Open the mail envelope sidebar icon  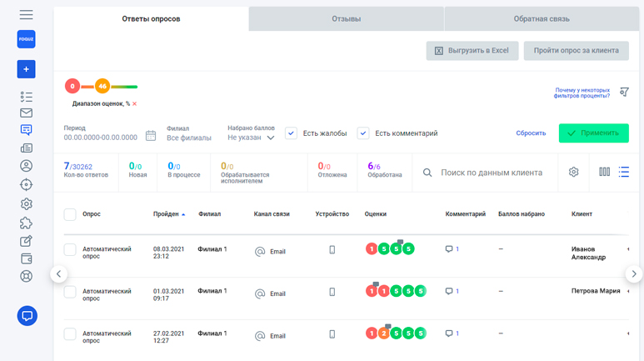tap(26, 113)
